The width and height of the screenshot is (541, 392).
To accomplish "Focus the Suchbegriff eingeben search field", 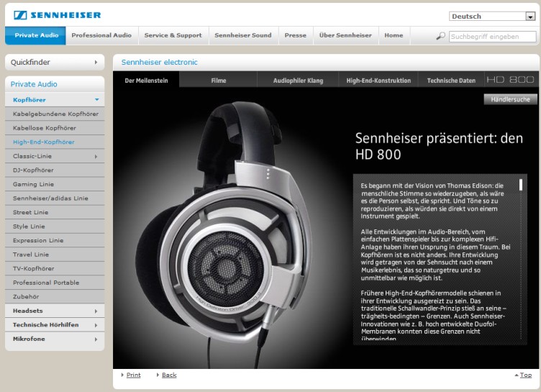I will pos(492,37).
